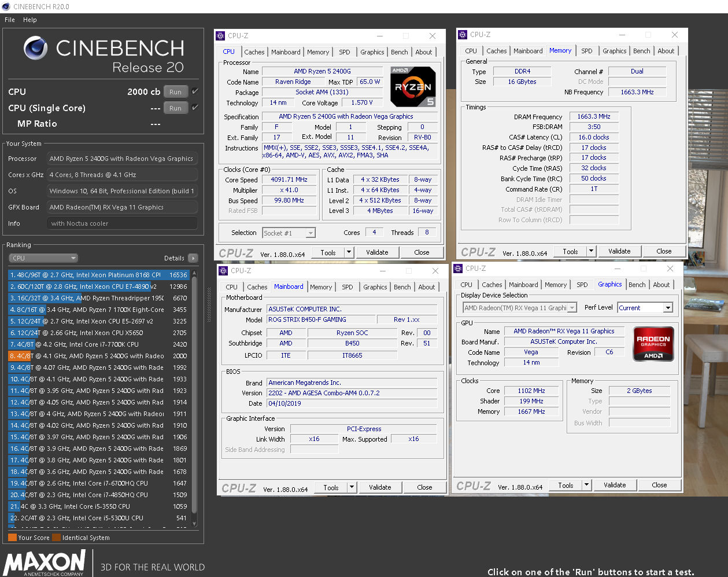Viewport: 728px width, 577px height.
Task: Open the CPU ranking type dropdown
Action: 43,258
